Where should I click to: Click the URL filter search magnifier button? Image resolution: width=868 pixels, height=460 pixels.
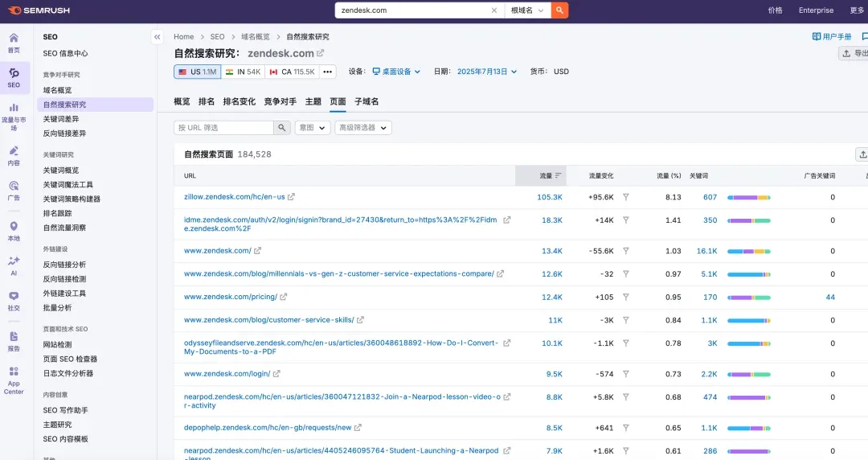click(282, 128)
